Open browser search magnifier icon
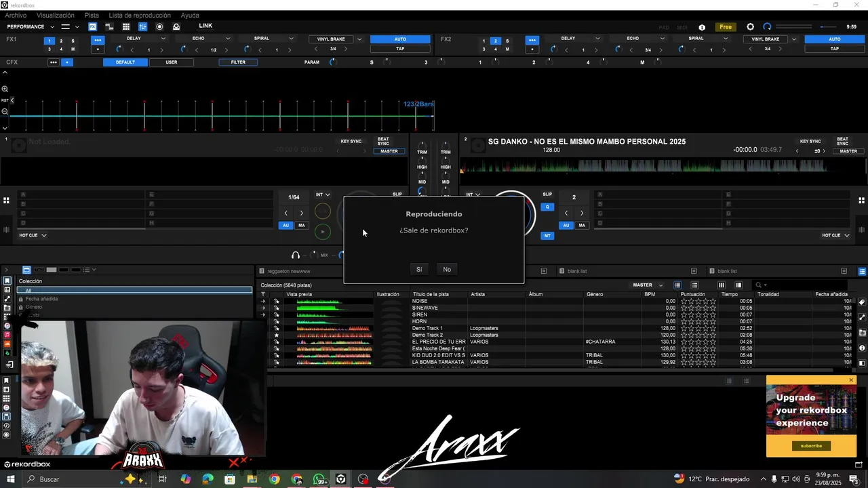The image size is (868, 488). pyautogui.click(x=759, y=285)
